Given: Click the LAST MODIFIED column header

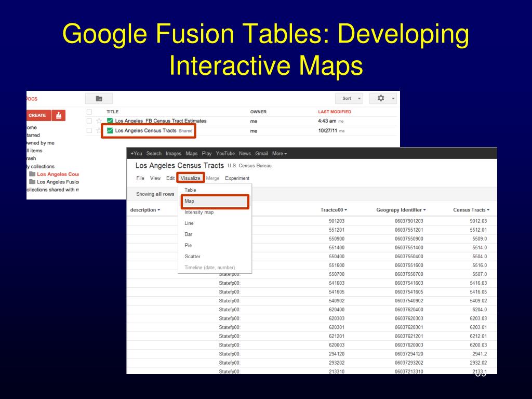Looking at the screenshot, I should click(335, 112).
